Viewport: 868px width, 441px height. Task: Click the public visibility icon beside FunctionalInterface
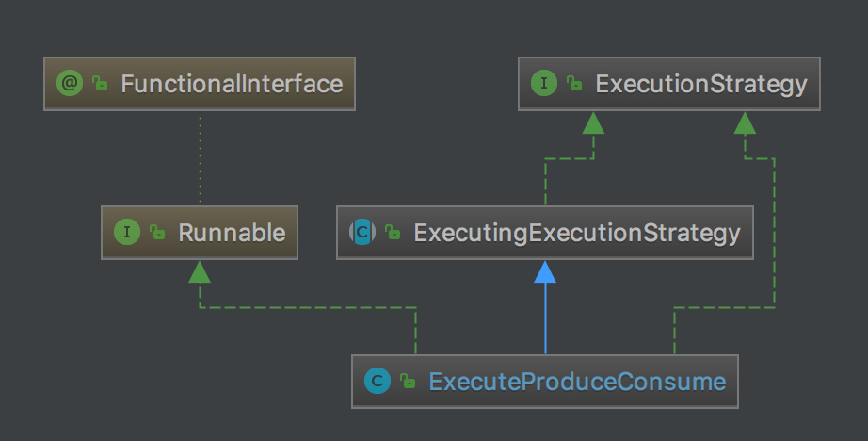click(x=100, y=85)
